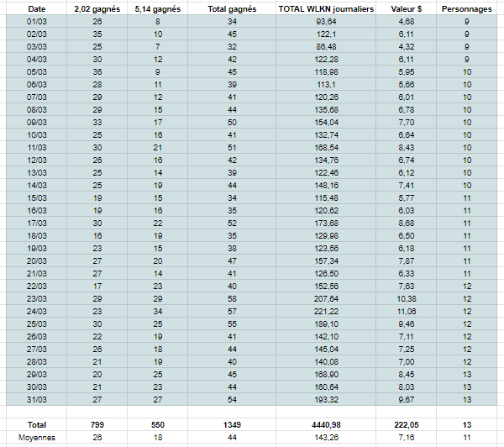
Task: Select WLKN value 173,68 on 17/03
Action: point(326,223)
